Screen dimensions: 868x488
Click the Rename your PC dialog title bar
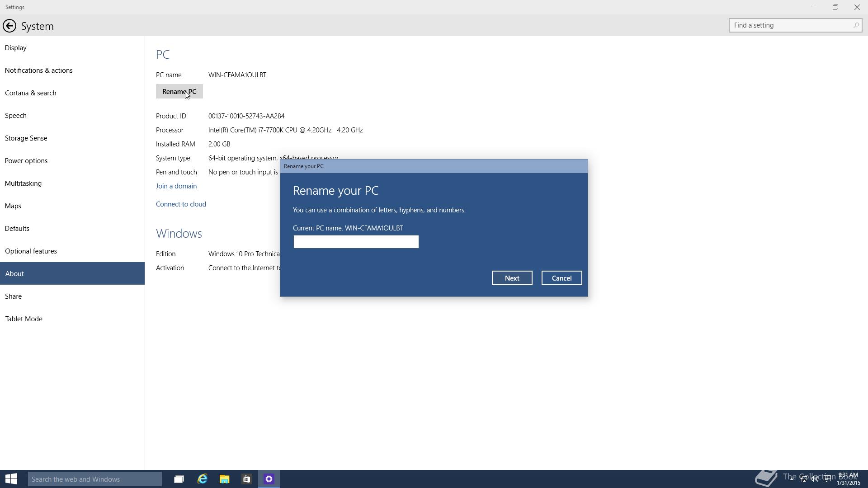point(434,166)
